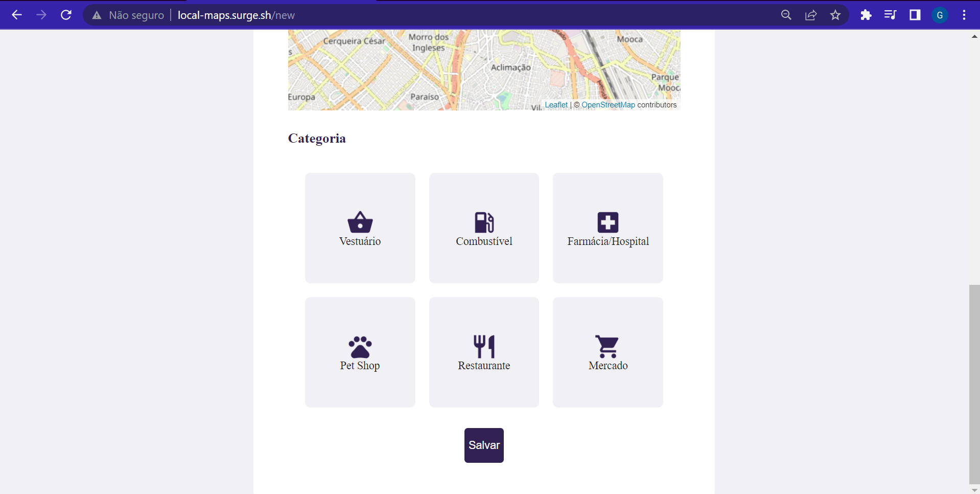Viewport: 980px width, 494px height.
Task: Open the browser zoom control
Action: pos(786,15)
